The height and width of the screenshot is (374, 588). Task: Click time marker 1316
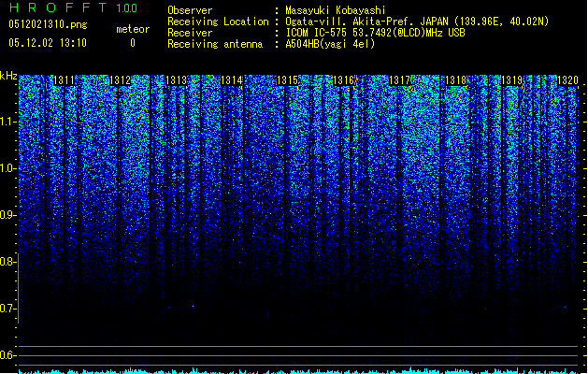pyautogui.click(x=344, y=80)
